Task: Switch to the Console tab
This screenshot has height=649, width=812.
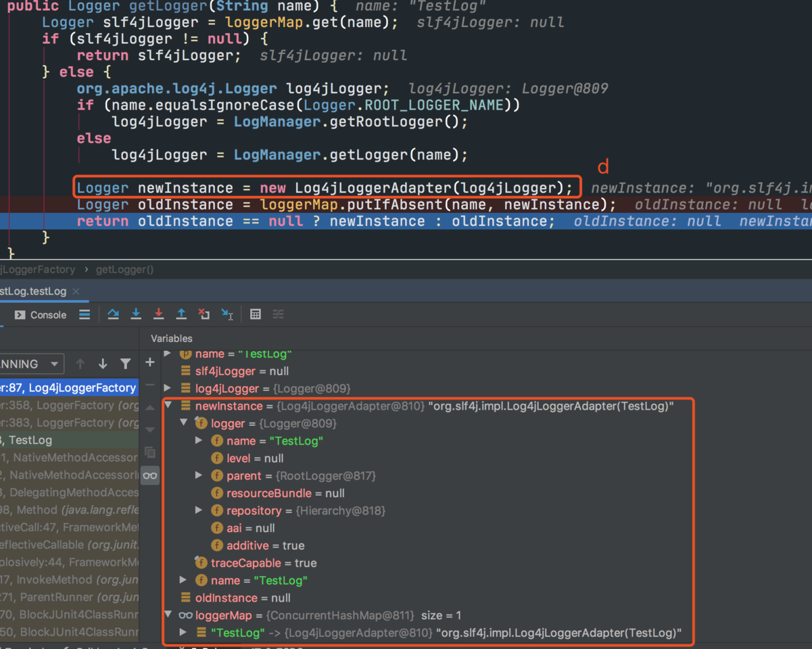Action: (x=41, y=315)
